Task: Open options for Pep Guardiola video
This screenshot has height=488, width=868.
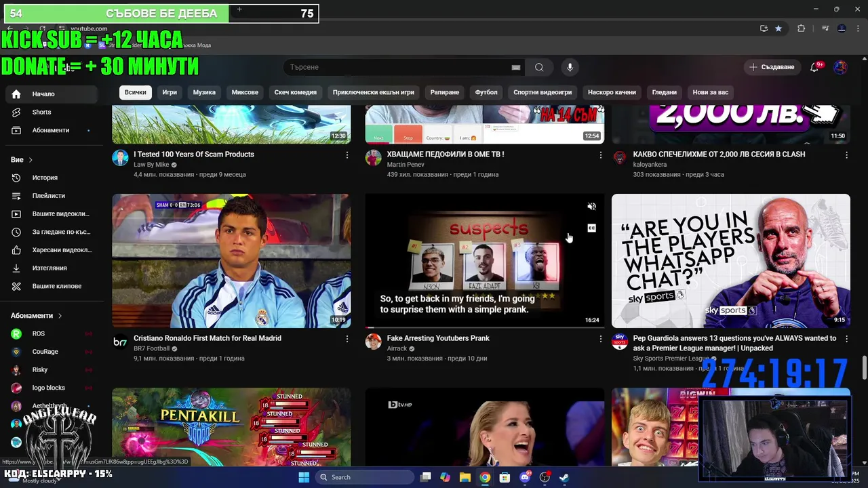Action: (x=846, y=339)
